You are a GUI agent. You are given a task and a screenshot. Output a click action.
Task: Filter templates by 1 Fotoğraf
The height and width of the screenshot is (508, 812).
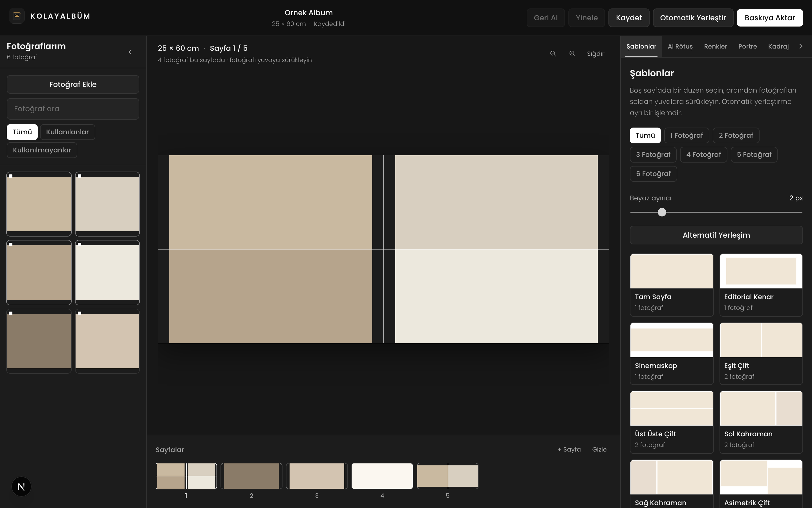tap(687, 135)
